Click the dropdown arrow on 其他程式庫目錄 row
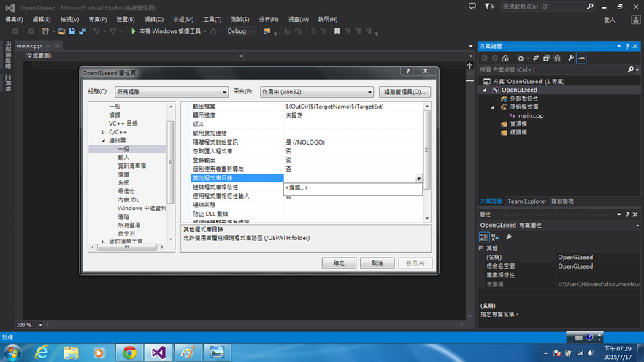This screenshot has width=644, height=362. [x=418, y=178]
